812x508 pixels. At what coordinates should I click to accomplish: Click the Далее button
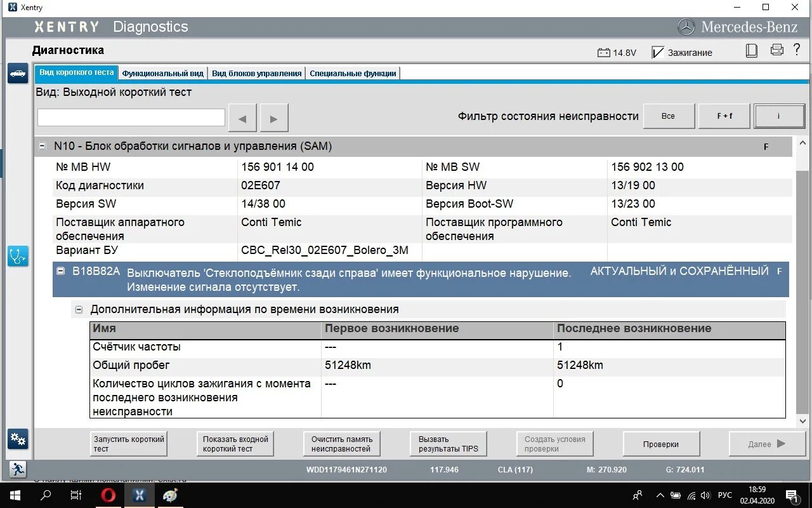point(767,444)
